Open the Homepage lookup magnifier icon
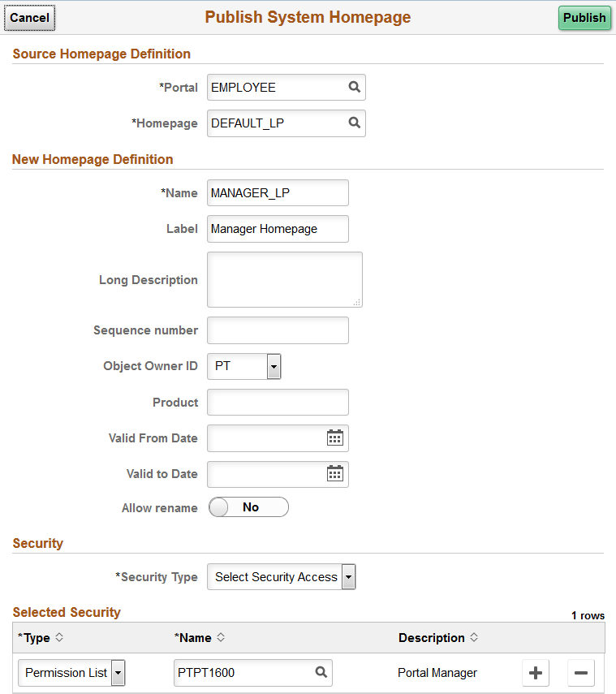 pyautogui.click(x=354, y=123)
